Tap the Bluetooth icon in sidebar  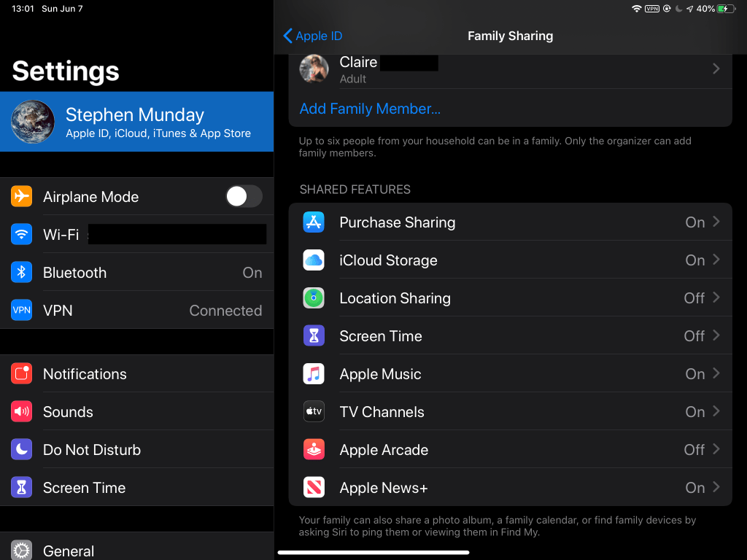click(x=22, y=273)
